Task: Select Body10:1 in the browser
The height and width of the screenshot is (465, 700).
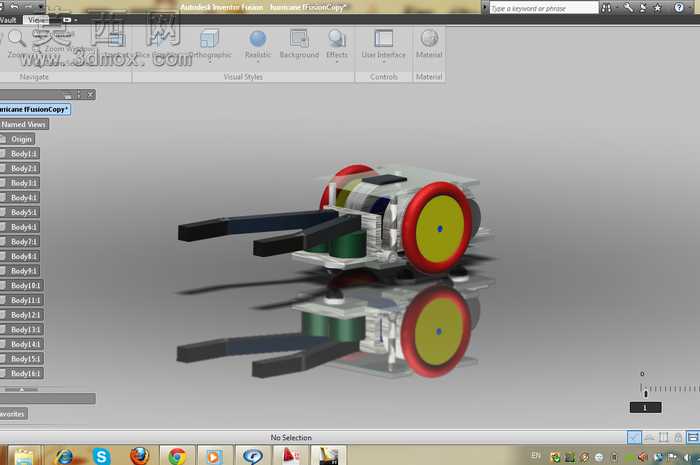Action: point(21,286)
